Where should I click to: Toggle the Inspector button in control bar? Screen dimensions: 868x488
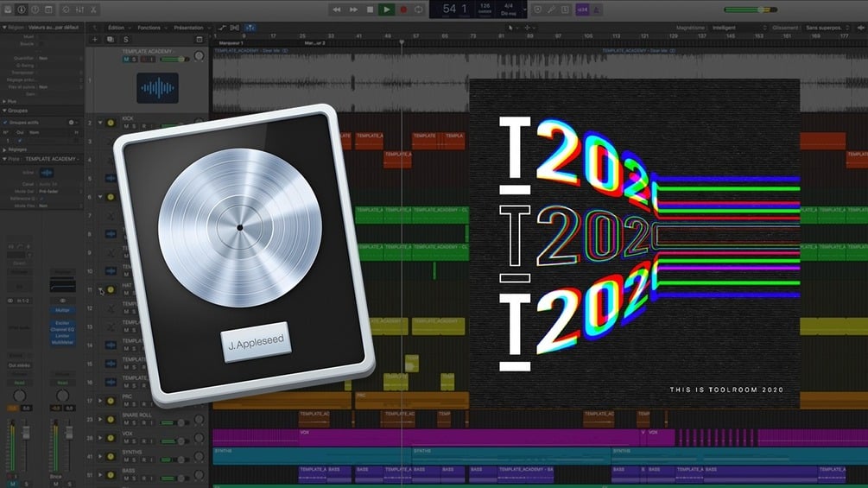(21, 10)
